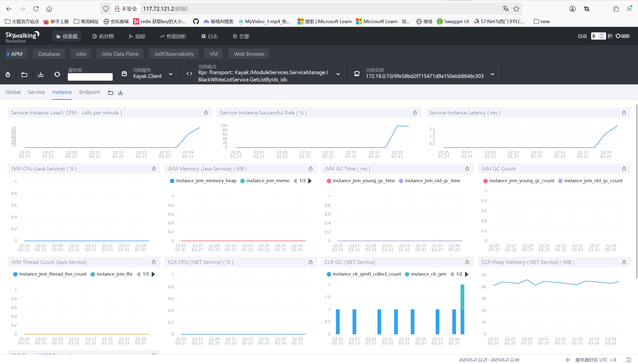Toggle auto refresh mode
Screen dimensions: 638x364
(x=582, y=36)
